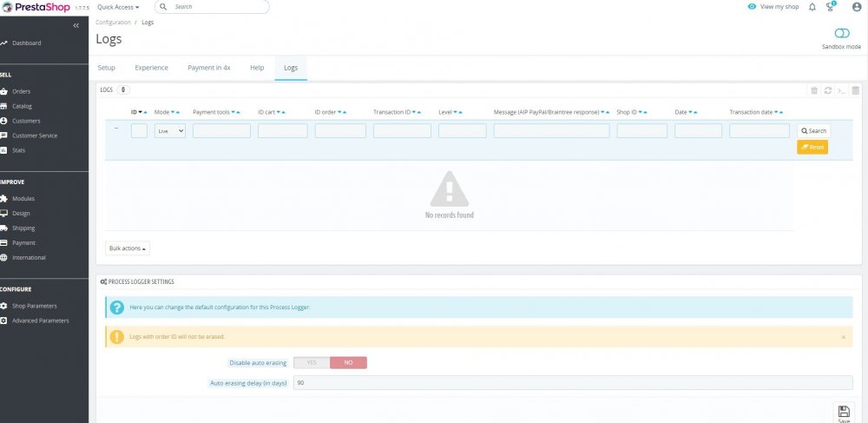
Task: Switch to the Setup tab
Action: click(x=106, y=68)
